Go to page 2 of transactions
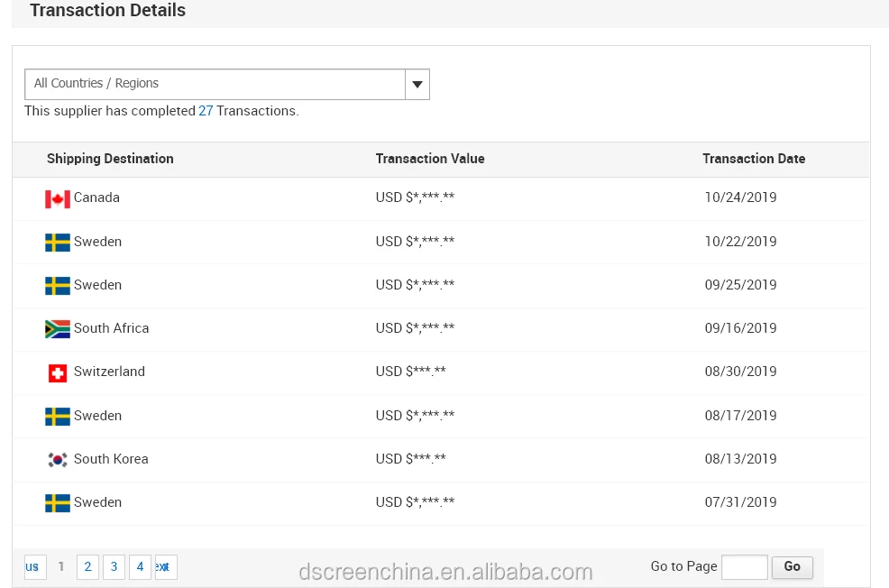 click(87, 566)
